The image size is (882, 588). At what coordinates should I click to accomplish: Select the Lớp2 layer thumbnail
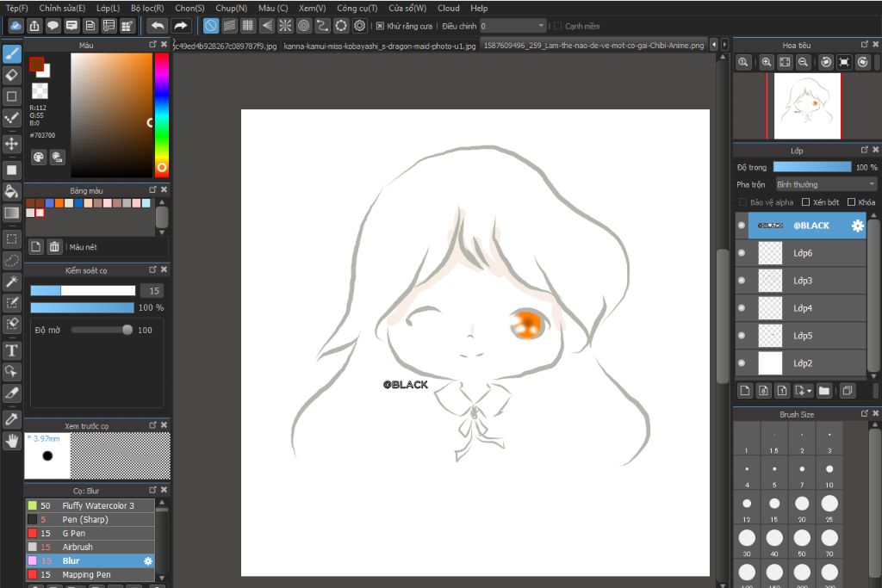point(770,363)
